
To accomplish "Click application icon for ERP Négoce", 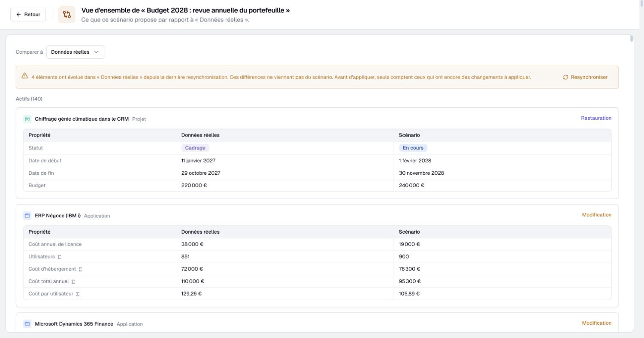I will pos(27,216).
